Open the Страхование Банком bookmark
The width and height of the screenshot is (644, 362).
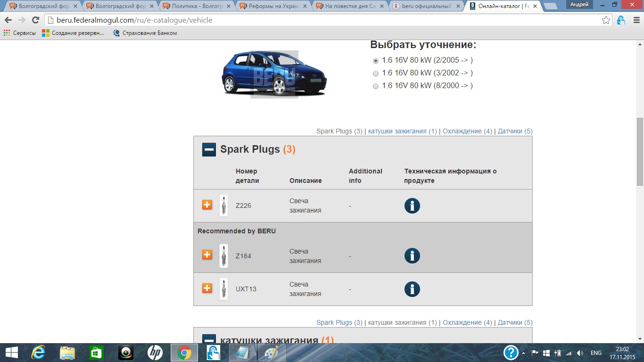[x=145, y=33]
